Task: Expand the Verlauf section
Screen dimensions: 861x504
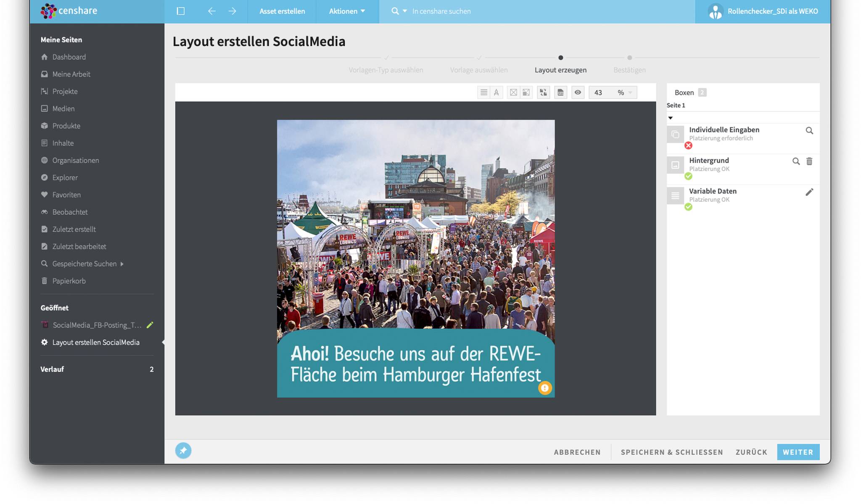Action: click(97, 369)
